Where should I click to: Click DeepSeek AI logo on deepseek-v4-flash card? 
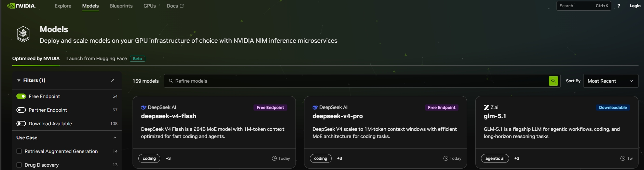pos(143,108)
